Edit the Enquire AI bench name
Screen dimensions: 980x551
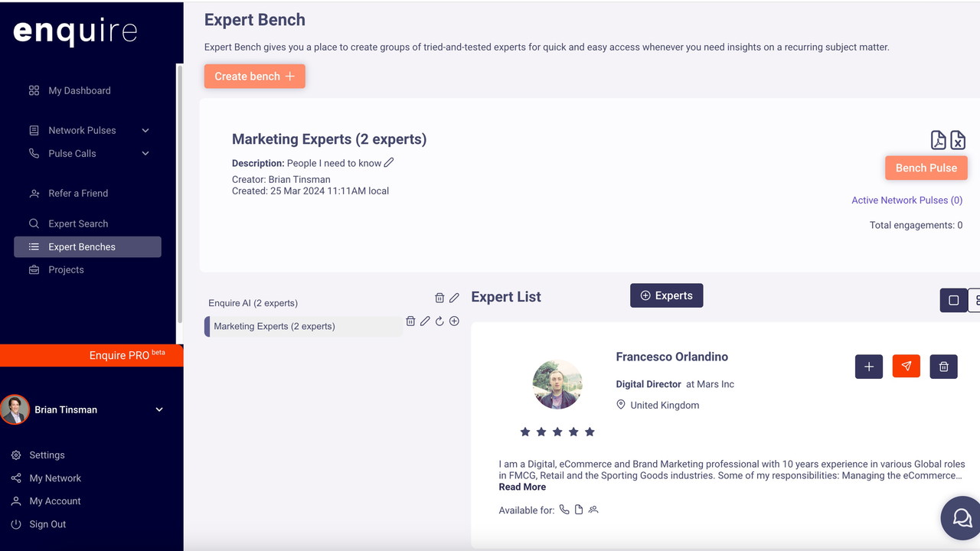[454, 298]
